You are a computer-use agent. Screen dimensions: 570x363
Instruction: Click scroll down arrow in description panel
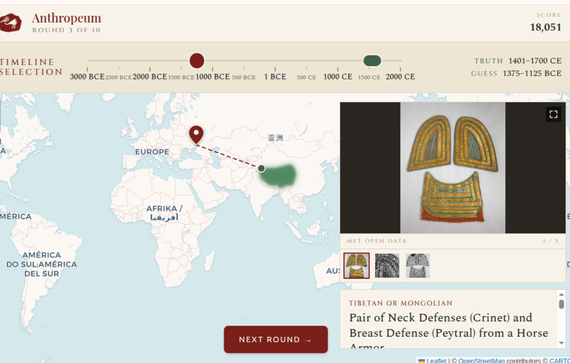click(561, 343)
